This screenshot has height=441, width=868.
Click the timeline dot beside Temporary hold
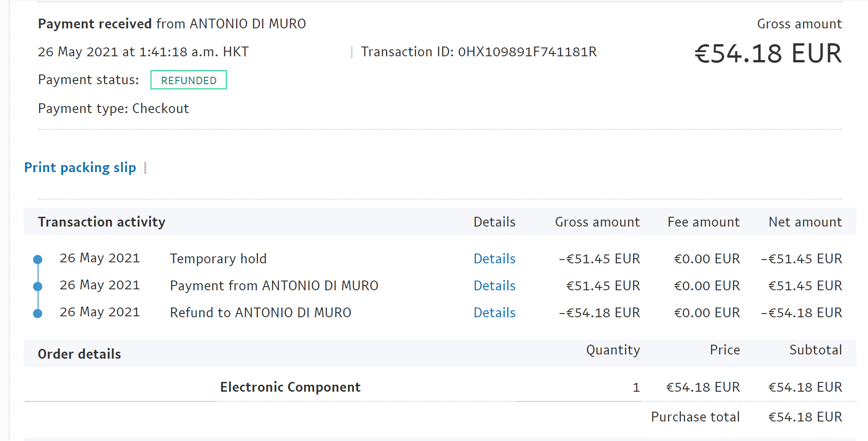[x=38, y=260]
